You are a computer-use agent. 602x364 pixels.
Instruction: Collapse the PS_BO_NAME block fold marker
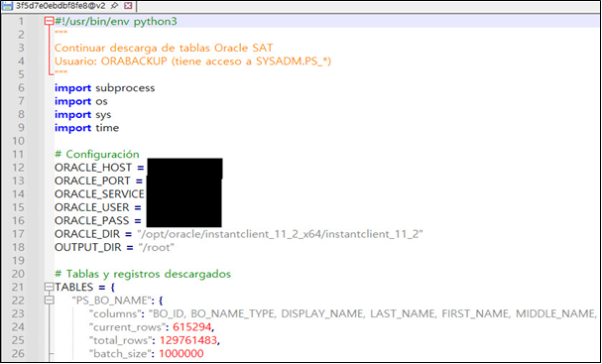(x=50, y=301)
